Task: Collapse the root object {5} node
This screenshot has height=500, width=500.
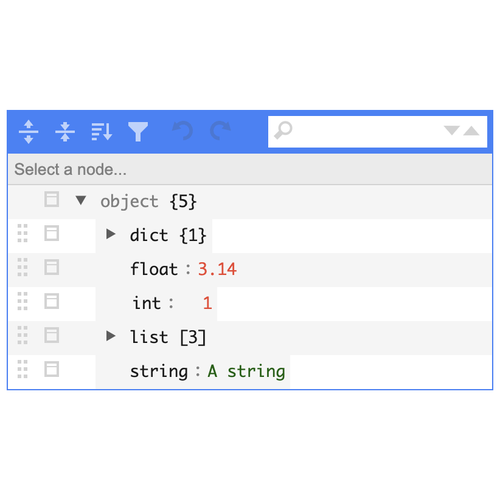Action: point(81,200)
